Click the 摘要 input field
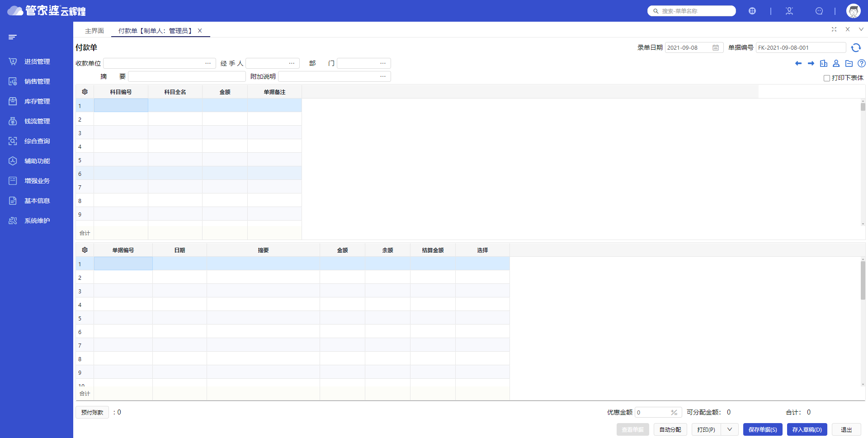868x438 pixels. (187, 76)
